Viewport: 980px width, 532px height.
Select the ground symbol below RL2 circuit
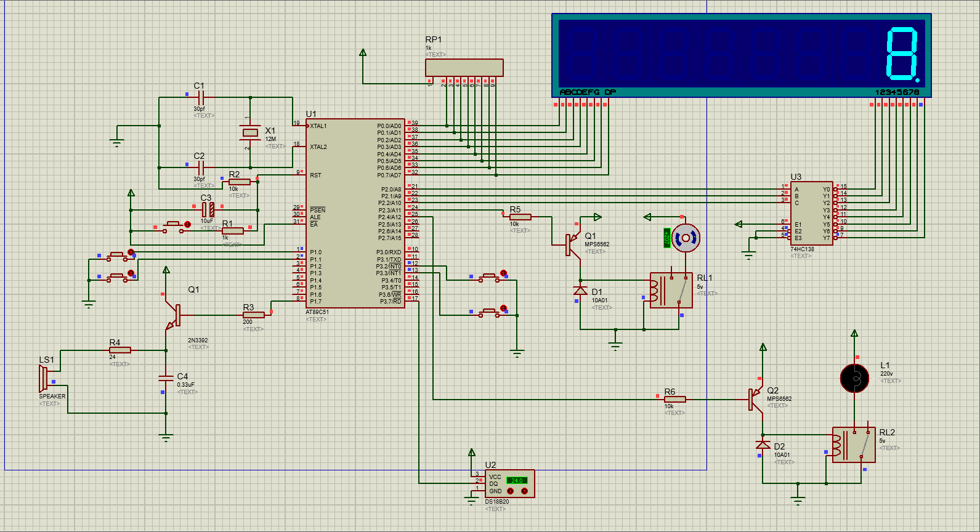798,501
